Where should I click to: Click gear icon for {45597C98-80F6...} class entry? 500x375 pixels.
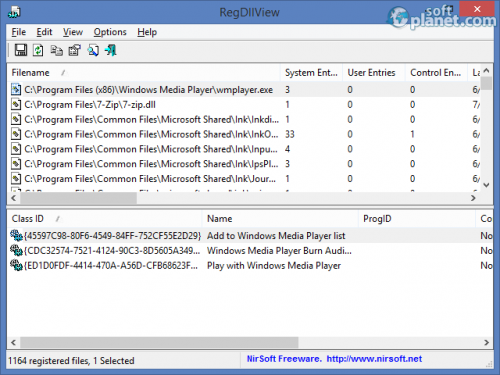point(16,235)
